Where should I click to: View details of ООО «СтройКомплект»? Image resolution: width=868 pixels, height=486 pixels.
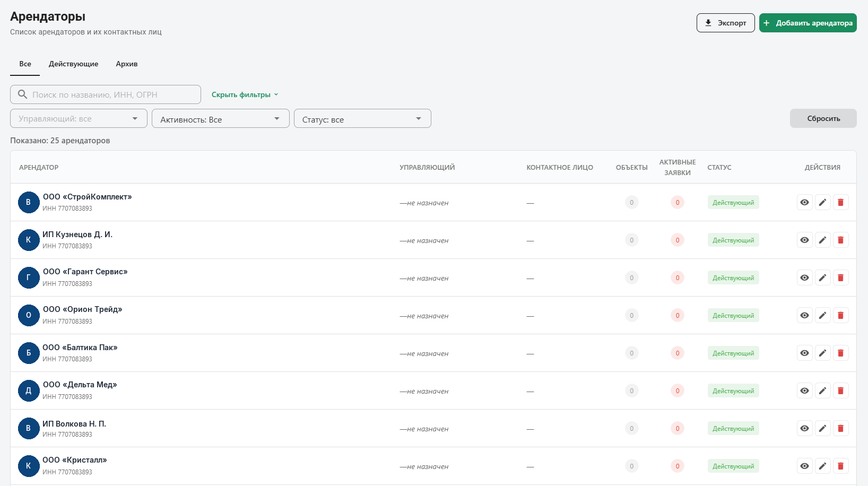(x=804, y=202)
